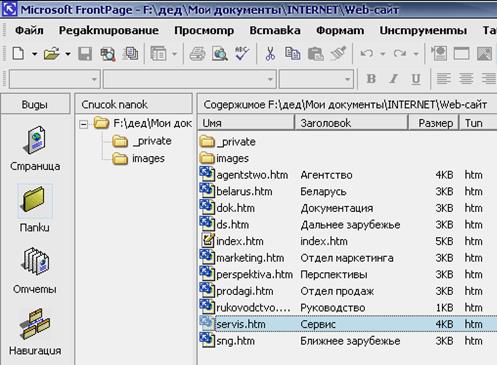Screen dimensions: 497x365
Task: Click the Undo arrow icon
Action: tap(367, 53)
